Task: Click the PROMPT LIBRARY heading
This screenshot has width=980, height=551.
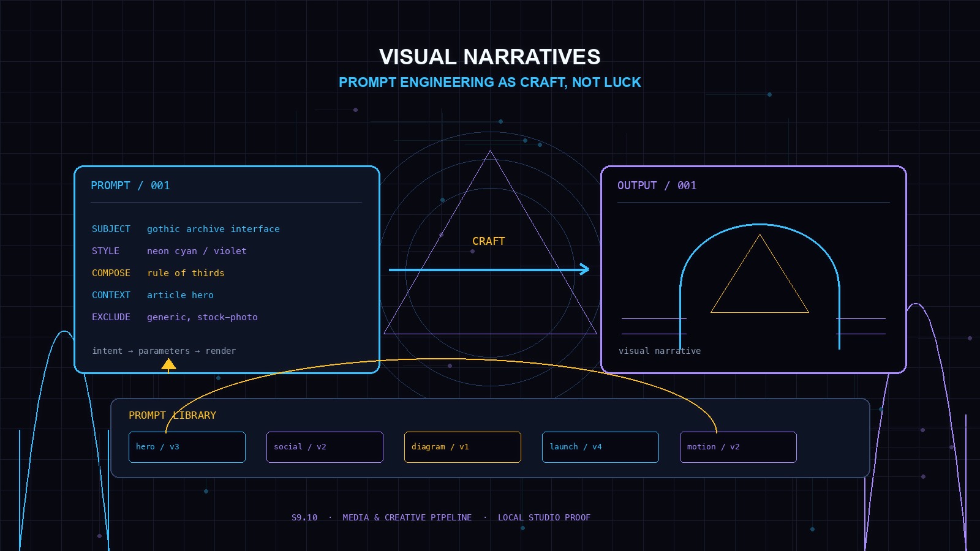Action: point(172,415)
